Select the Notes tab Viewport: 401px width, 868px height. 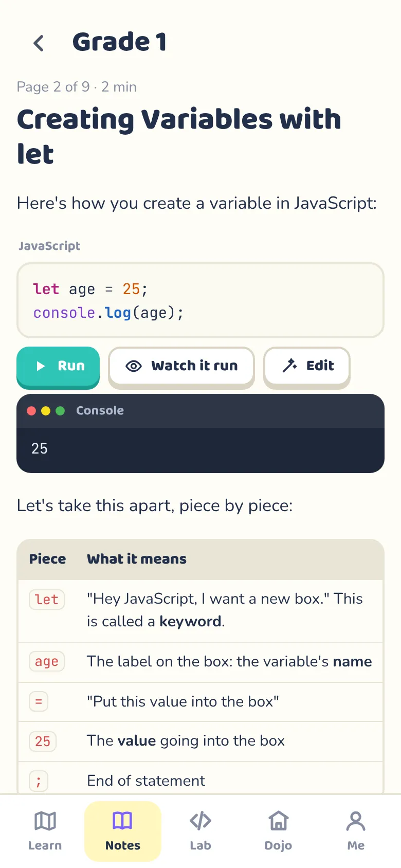123,831
